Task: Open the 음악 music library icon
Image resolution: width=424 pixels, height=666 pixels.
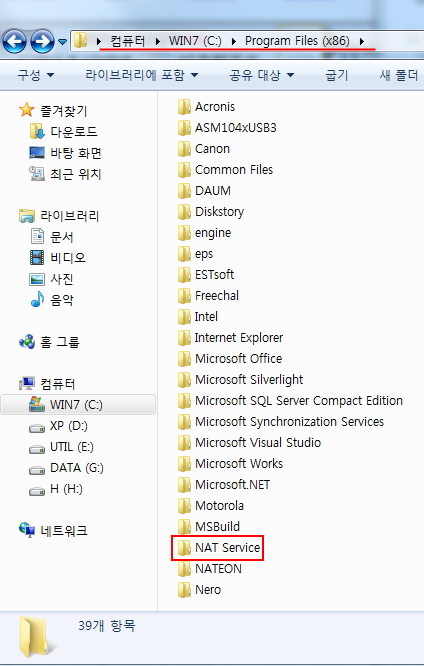Action: (37, 299)
